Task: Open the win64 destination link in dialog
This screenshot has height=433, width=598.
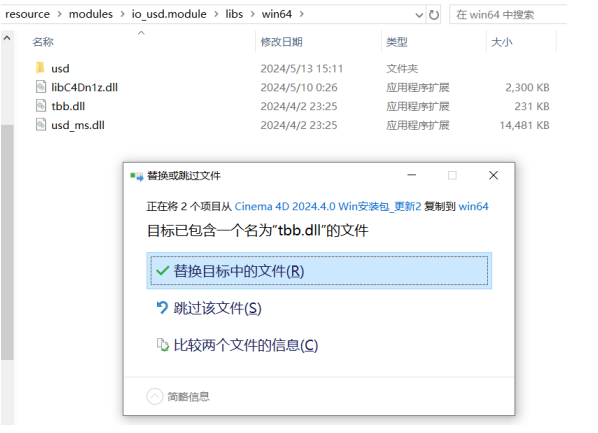Action: tap(473, 206)
